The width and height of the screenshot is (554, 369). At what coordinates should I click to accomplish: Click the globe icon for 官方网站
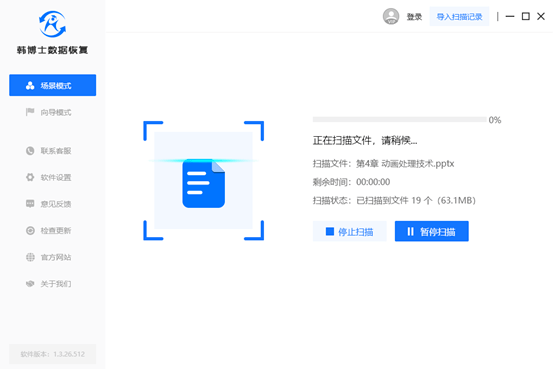click(30, 257)
